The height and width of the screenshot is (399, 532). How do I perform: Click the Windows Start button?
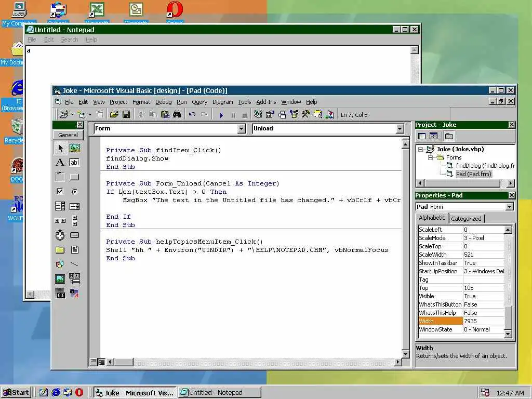(x=16, y=393)
